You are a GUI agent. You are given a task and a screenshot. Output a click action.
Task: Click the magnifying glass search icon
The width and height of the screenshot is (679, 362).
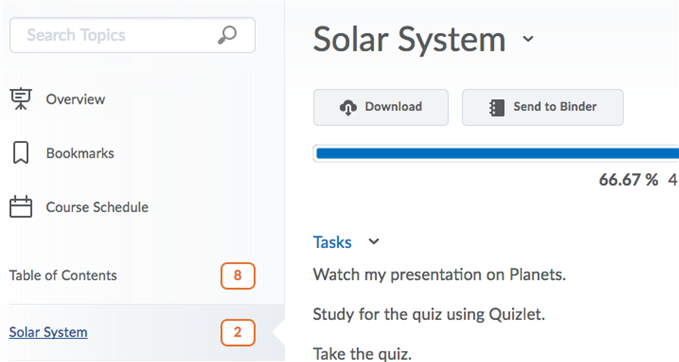coord(227,35)
